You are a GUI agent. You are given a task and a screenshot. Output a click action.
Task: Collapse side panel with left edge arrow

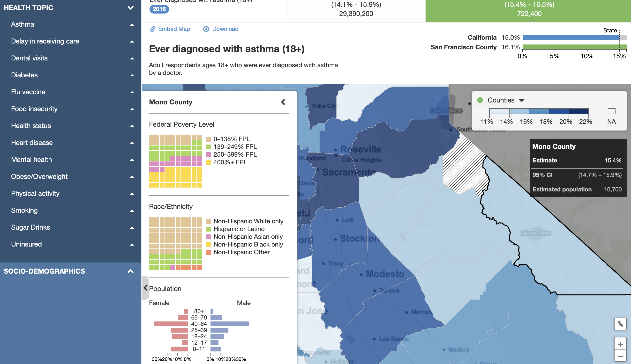(x=145, y=287)
